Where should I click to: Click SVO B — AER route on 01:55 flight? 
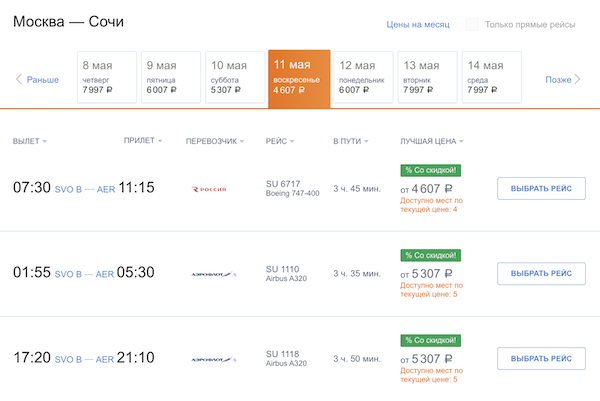point(84,273)
